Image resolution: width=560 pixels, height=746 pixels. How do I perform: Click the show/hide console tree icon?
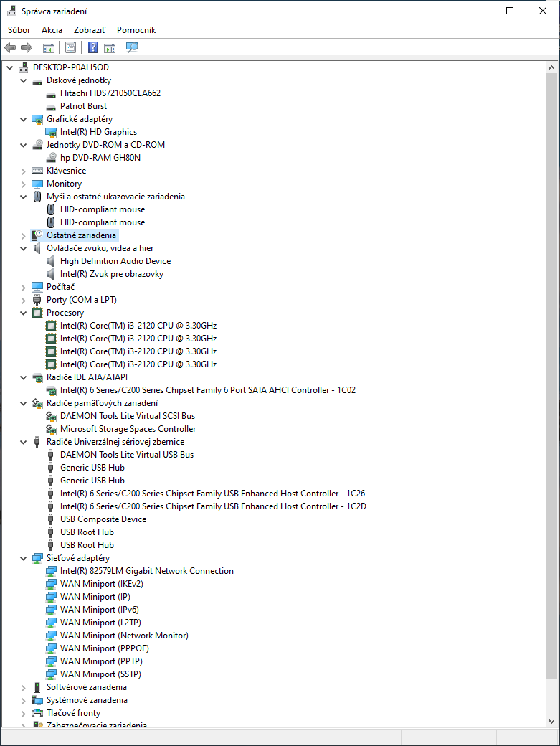[x=49, y=48]
